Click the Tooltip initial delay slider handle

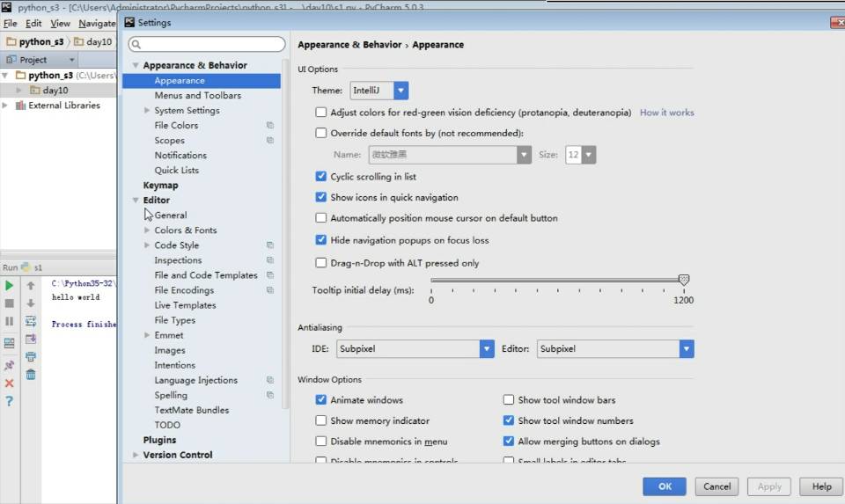click(684, 280)
